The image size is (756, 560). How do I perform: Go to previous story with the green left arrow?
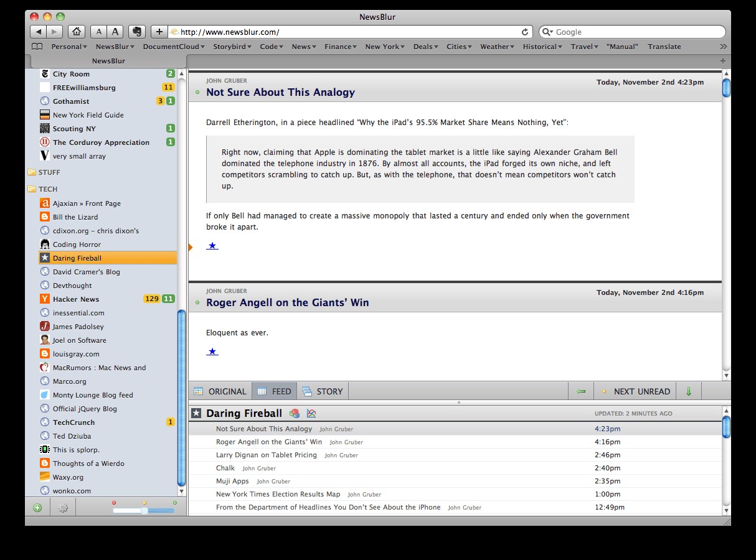click(x=581, y=391)
